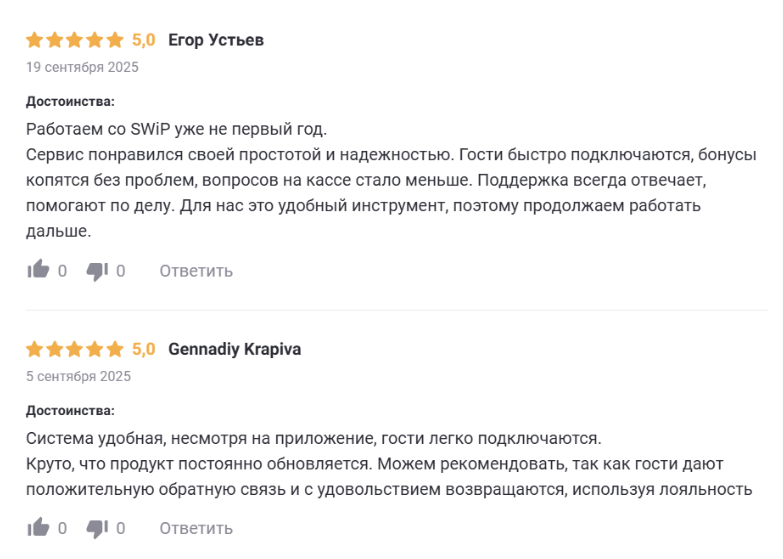Click the date 5 сентября 2025
Screen dimensions: 783x559
[78, 377]
